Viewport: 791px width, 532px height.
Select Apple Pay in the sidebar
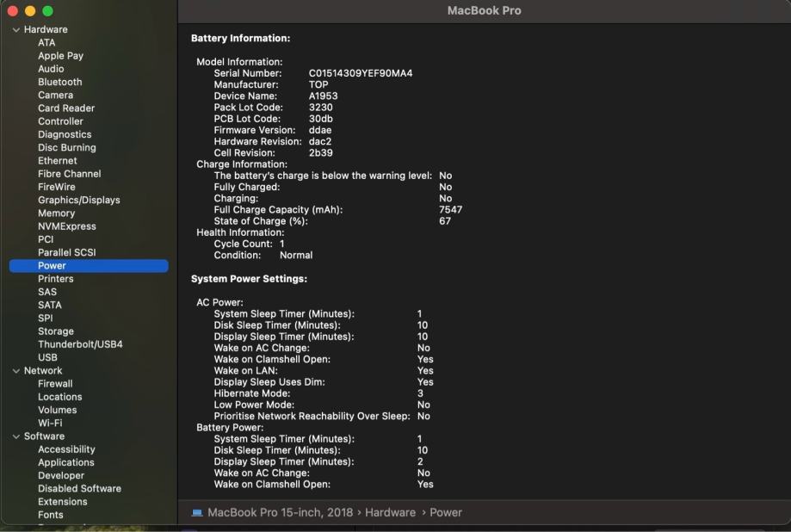click(60, 56)
